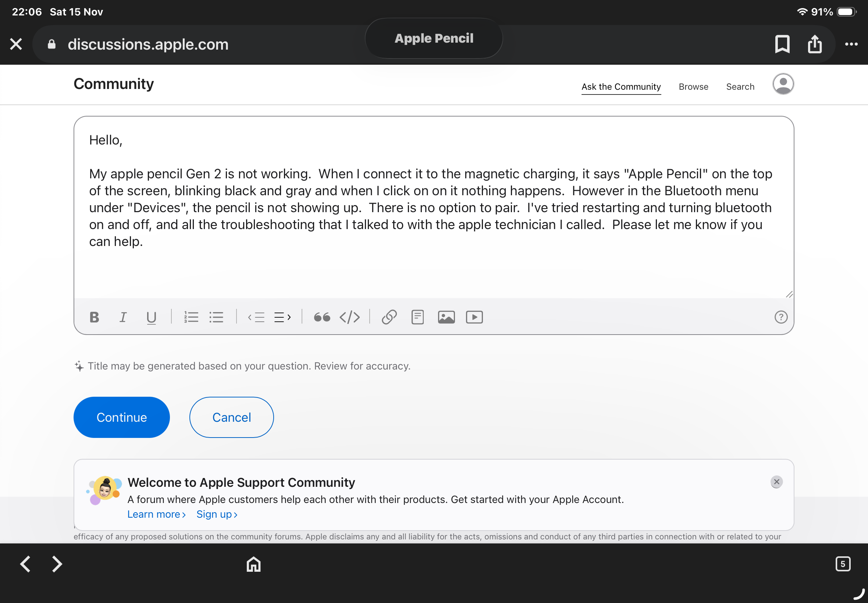Click the Cancel button
The width and height of the screenshot is (868, 603).
click(x=231, y=417)
